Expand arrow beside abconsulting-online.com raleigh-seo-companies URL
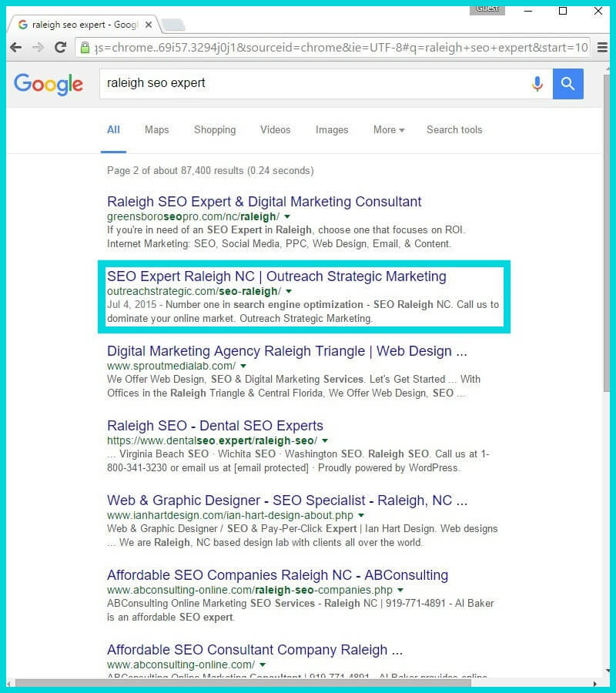The image size is (616, 693). click(x=400, y=590)
